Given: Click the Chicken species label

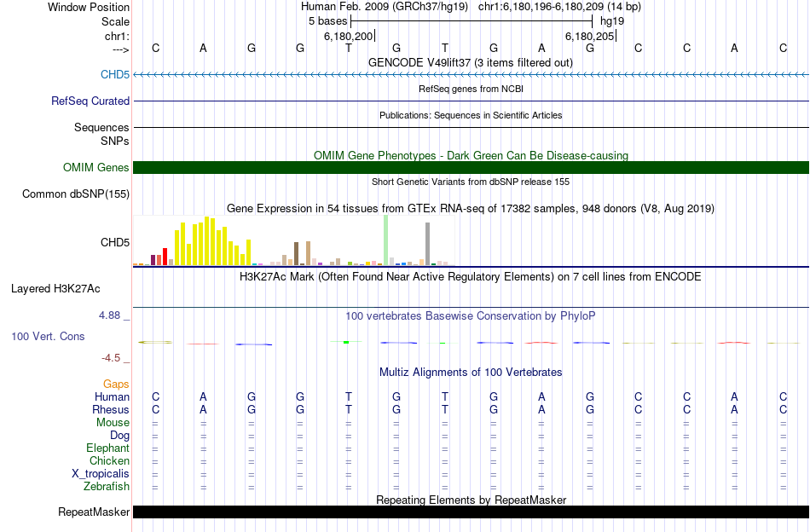Looking at the screenshot, I should coord(109,460).
